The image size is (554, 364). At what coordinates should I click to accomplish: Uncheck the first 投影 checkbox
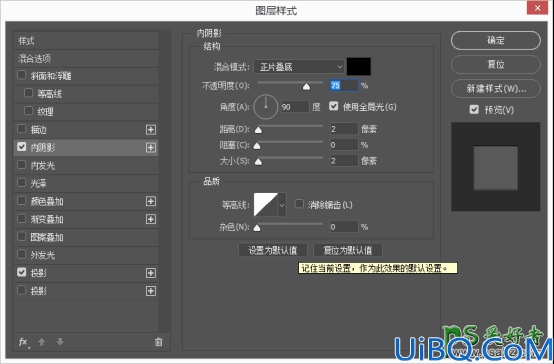pyautogui.click(x=22, y=272)
